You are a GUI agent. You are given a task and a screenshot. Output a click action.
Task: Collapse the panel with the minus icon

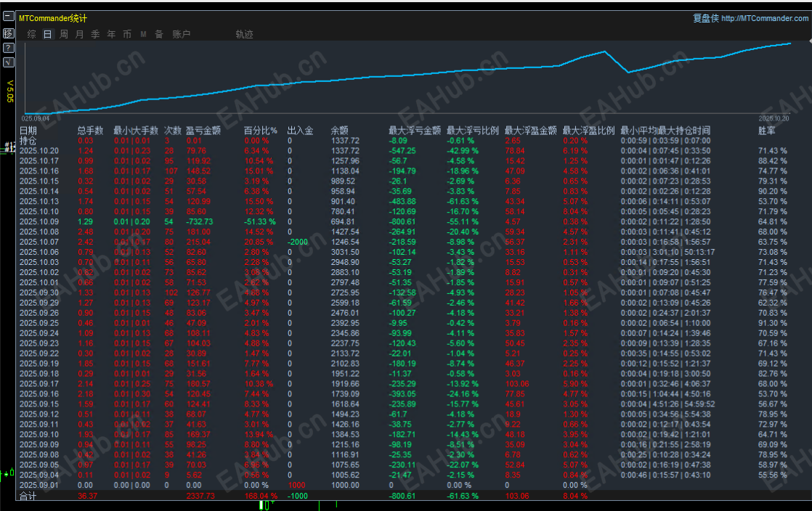coord(8,17)
